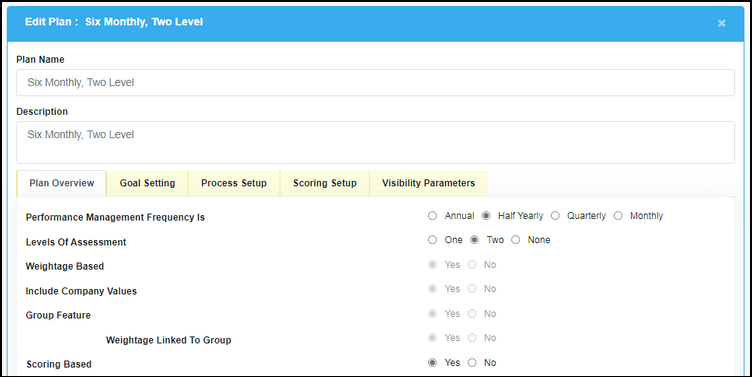752x377 pixels.
Task: Choose No for Group Feature
Action: [472, 314]
